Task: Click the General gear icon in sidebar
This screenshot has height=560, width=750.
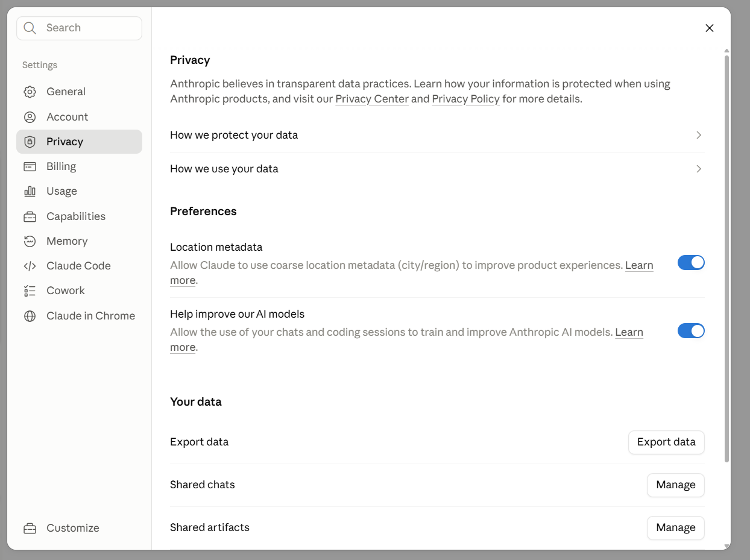Action: (30, 92)
